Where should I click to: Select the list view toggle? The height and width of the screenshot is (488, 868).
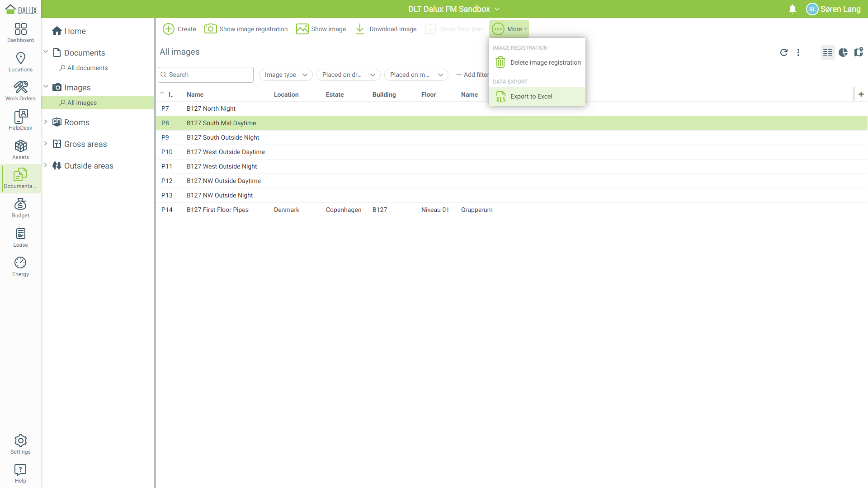[x=828, y=52]
